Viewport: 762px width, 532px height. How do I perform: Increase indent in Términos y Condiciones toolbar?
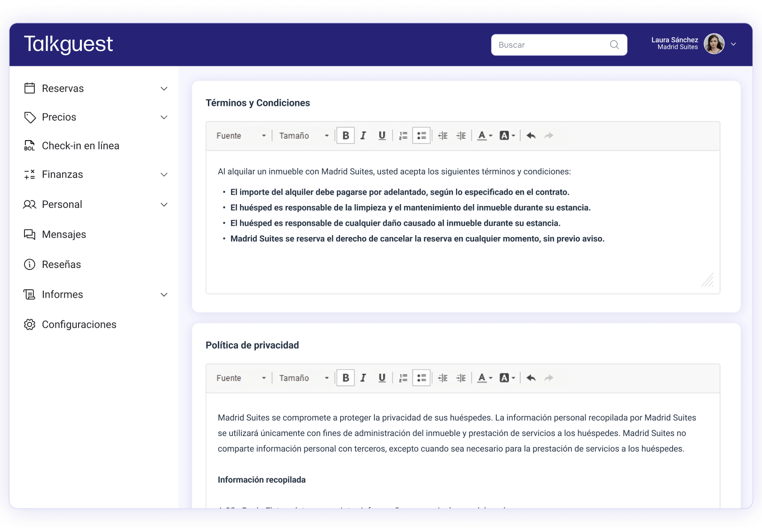click(x=461, y=135)
